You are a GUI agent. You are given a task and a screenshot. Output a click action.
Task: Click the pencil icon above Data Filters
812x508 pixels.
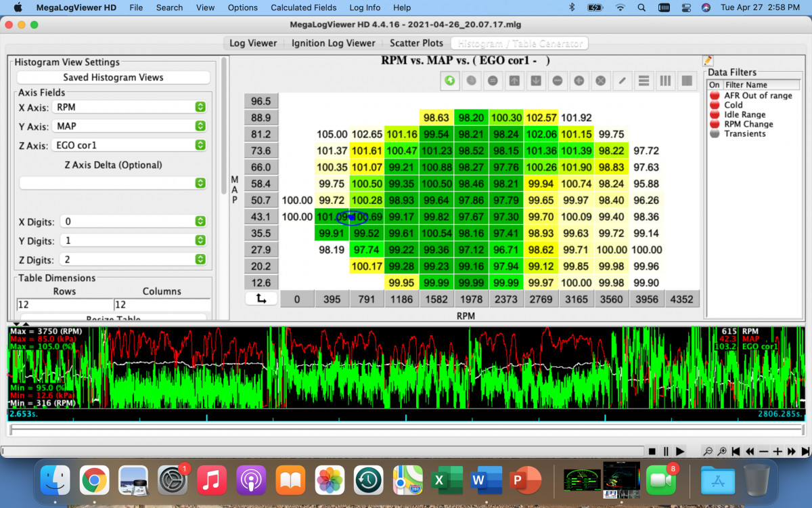coord(708,61)
